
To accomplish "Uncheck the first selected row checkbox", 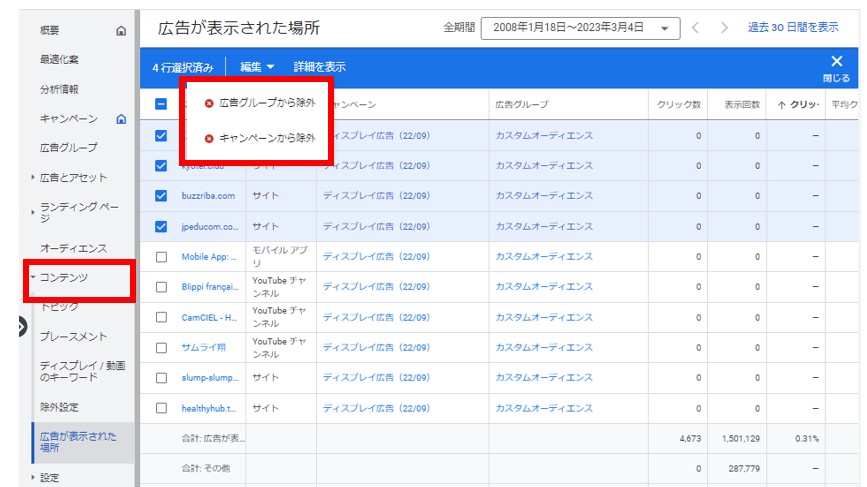I will pos(161,135).
